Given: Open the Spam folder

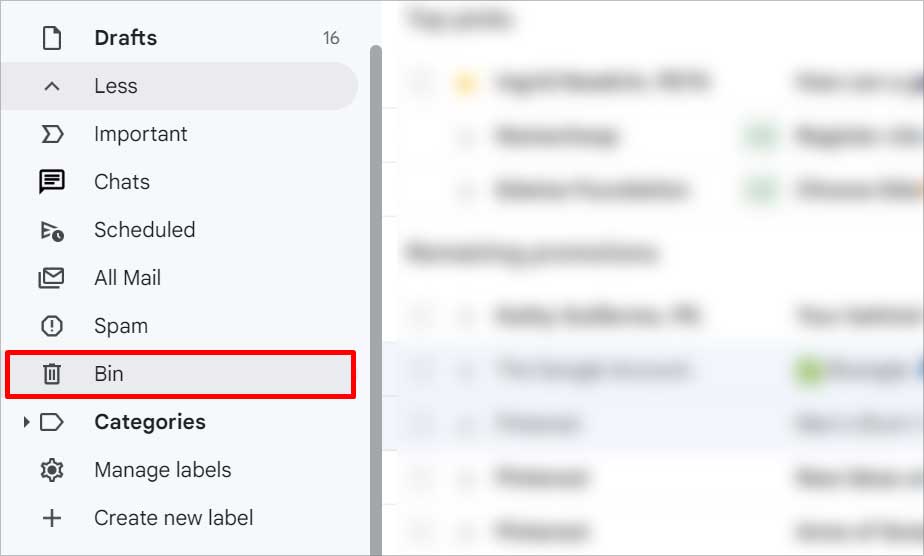Looking at the screenshot, I should pos(179,326).
